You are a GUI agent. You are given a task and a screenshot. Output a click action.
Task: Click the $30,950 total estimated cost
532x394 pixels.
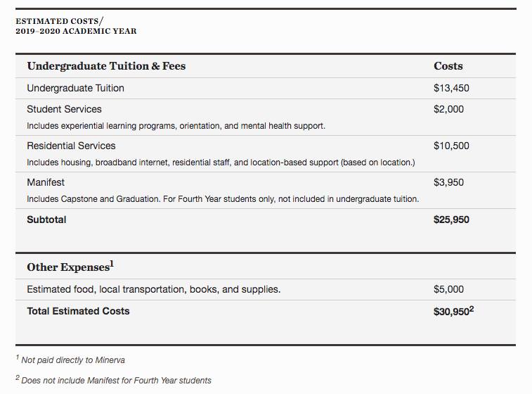[453, 311]
